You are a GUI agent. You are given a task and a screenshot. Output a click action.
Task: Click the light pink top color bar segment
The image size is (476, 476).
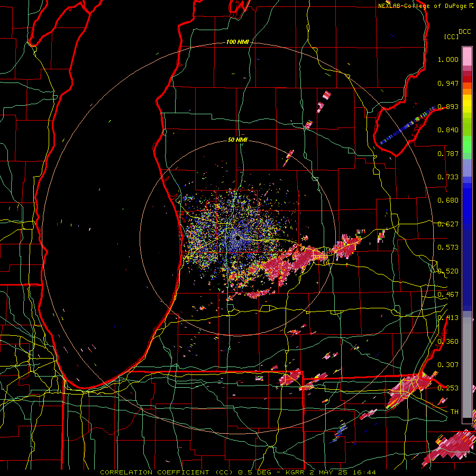[467, 56]
